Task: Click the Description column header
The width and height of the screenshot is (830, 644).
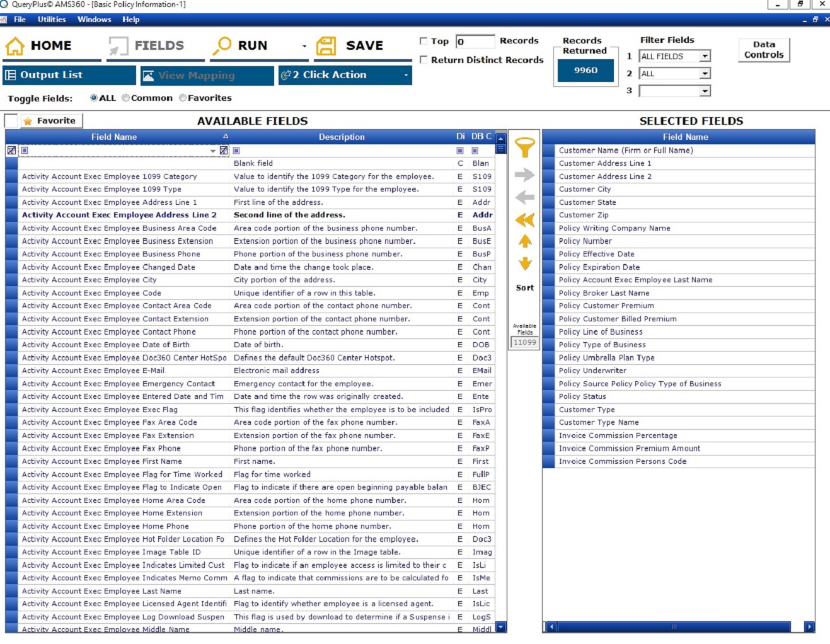Action: 342,137
